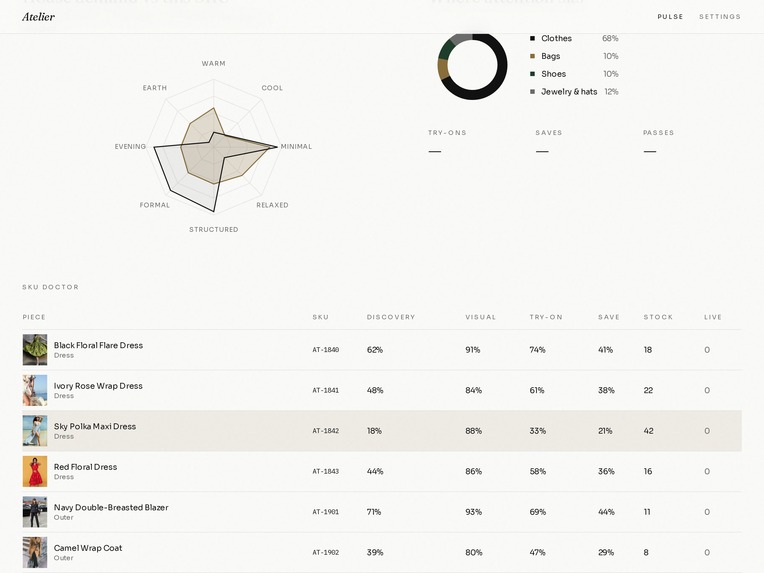Select the Red Floral Dress thumbnail
The width and height of the screenshot is (764, 573).
[35, 471]
